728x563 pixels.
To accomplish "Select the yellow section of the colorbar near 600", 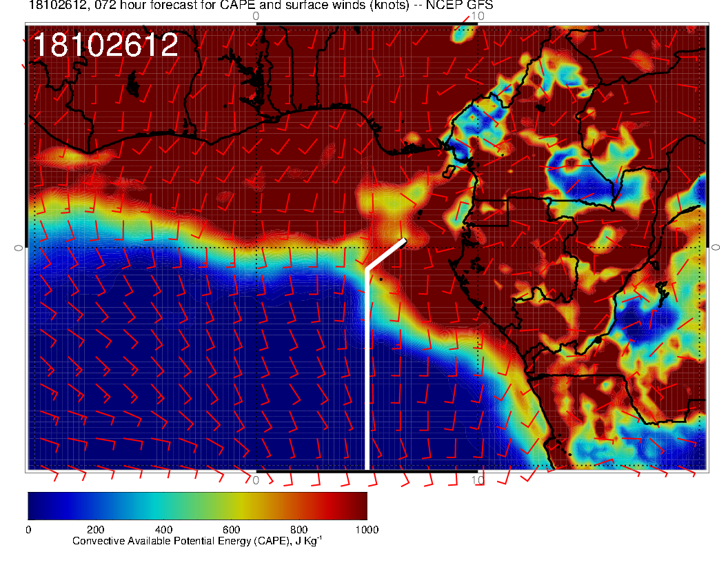I will pyautogui.click(x=231, y=505).
